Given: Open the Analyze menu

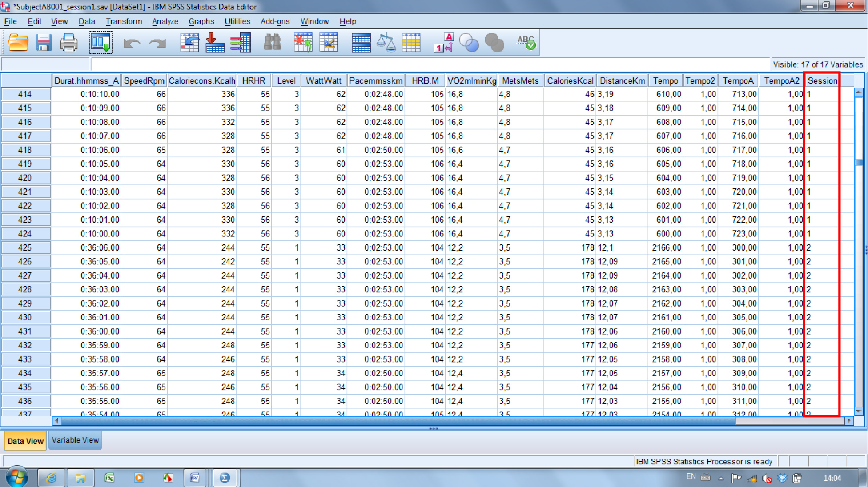Looking at the screenshot, I should point(165,21).
